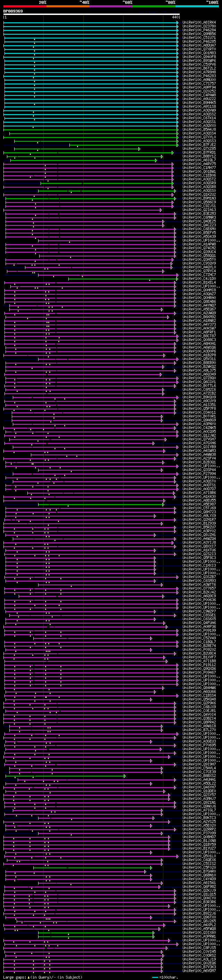Click the cyan ~100% identity legend segment
The width and height of the screenshot is (222, 980).
click(197, 6)
